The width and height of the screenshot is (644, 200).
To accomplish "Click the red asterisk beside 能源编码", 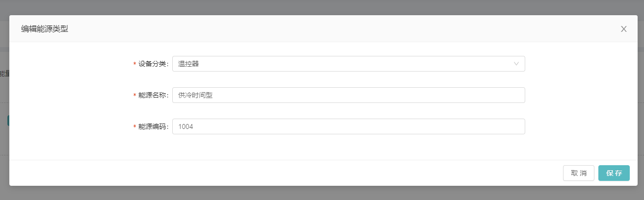I will pos(135,127).
